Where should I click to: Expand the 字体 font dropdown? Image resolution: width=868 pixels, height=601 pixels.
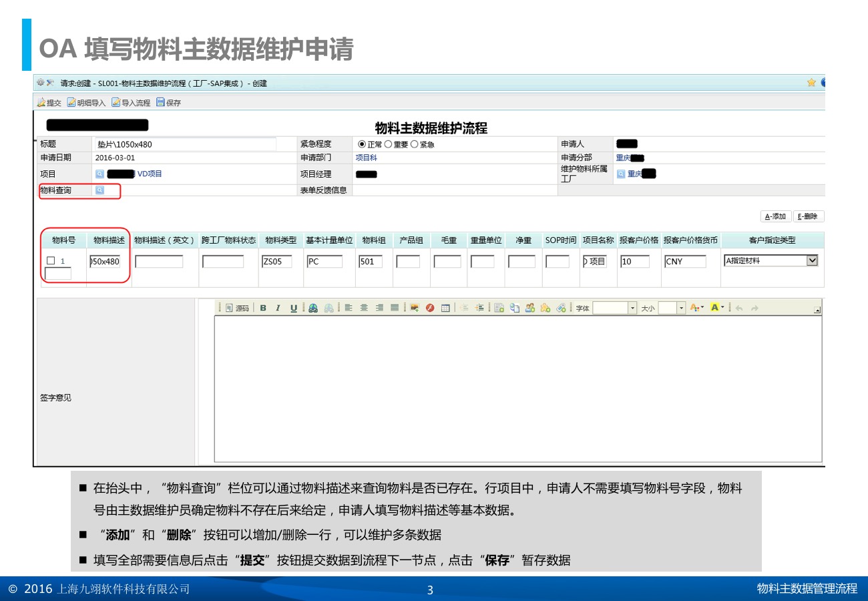tap(632, 308)
